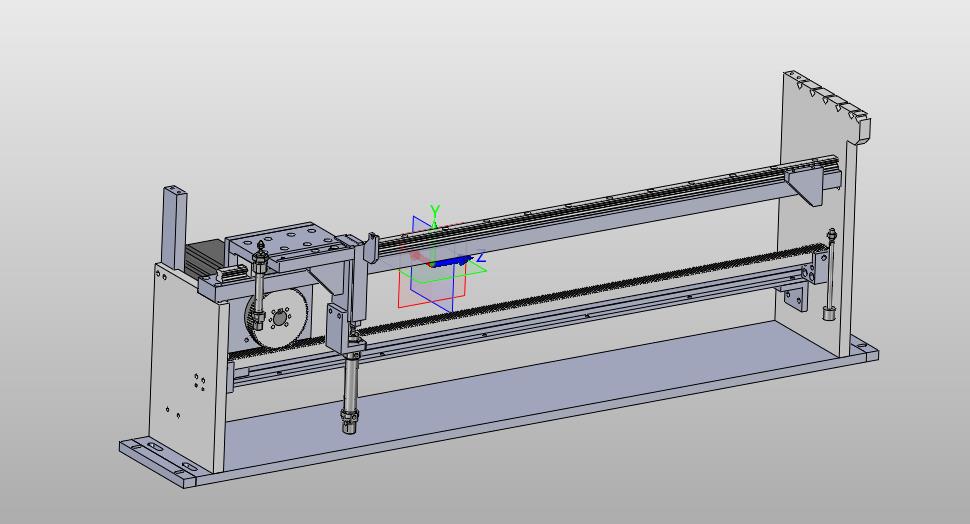970x524 pixels.
Task: Select the upper linear guide rail beam
Action: [x=606, y=209]
